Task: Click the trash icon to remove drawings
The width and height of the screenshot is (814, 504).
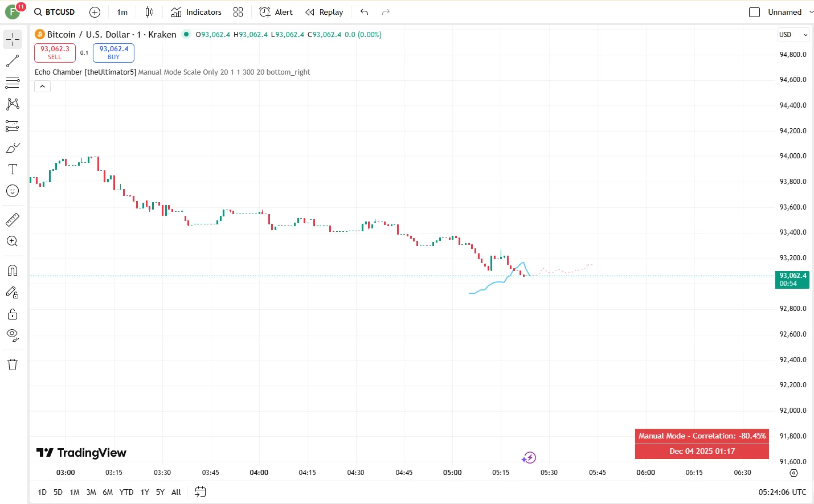Action: (13, 364)
